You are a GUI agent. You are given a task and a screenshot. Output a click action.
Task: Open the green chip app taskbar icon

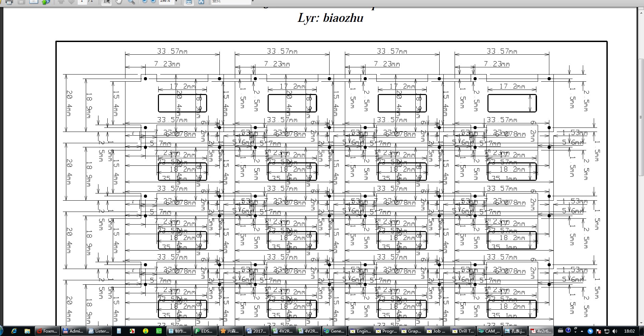[159, 331]
